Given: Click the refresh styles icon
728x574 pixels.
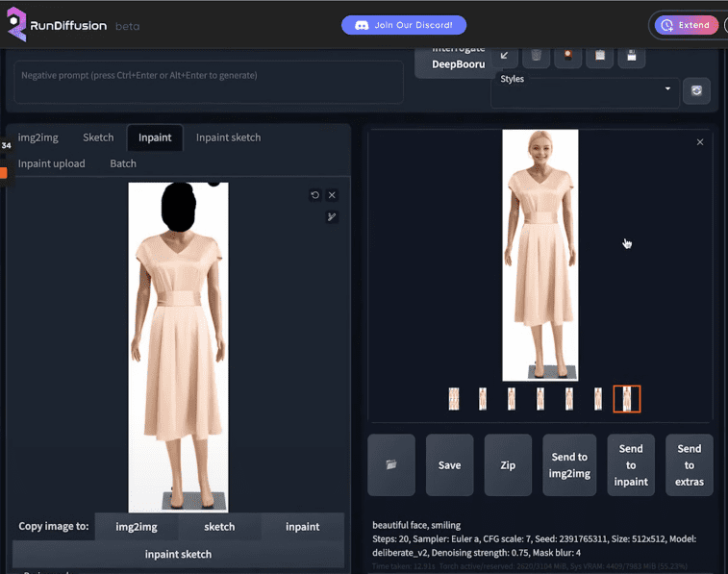Looking at the screenshot, I should coord(696,90).
